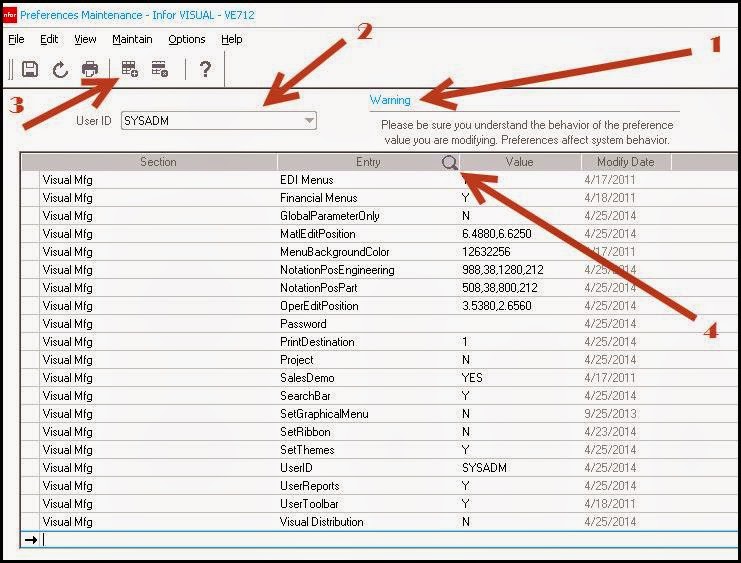The width and height of the screenshot is (741, 563).
Task: Click the Save toolbar icon
Action: 30,69
